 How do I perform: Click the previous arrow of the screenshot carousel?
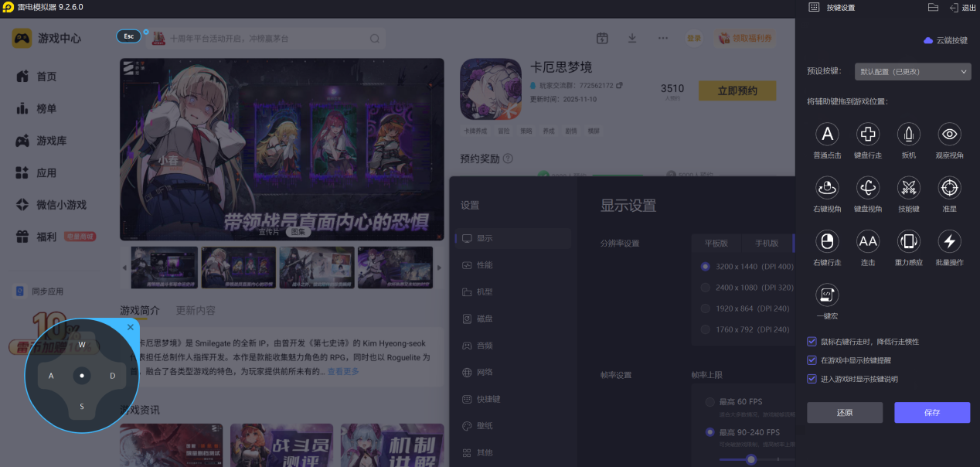click(x=124, y=268)
